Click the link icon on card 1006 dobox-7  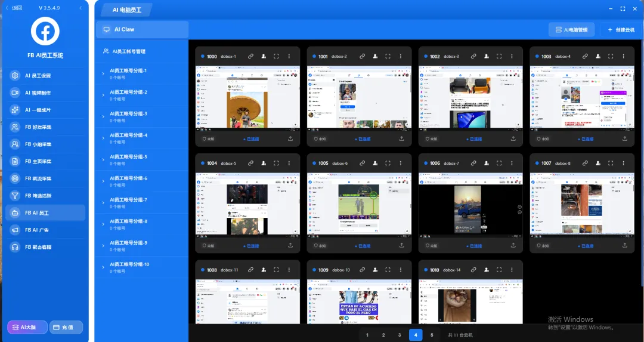[473, 163]
